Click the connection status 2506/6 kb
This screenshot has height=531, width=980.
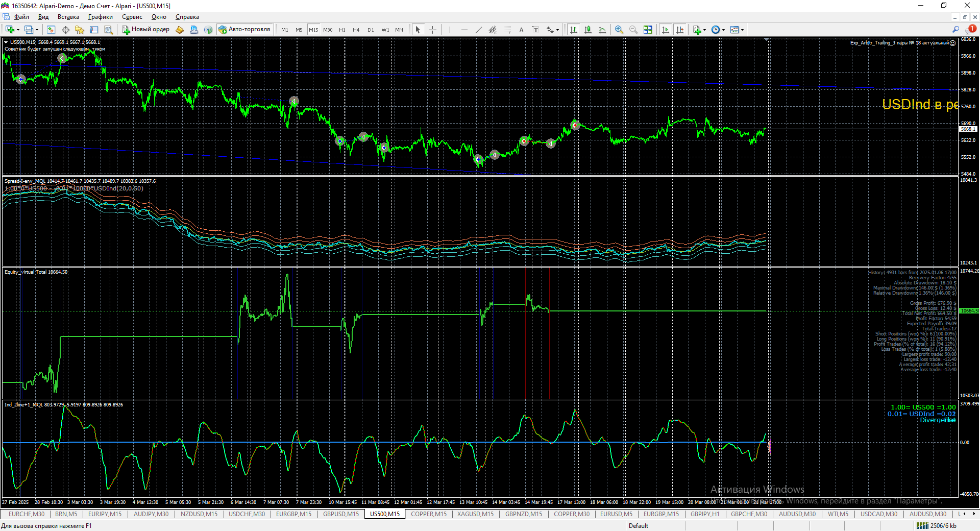tap(936, 526)
